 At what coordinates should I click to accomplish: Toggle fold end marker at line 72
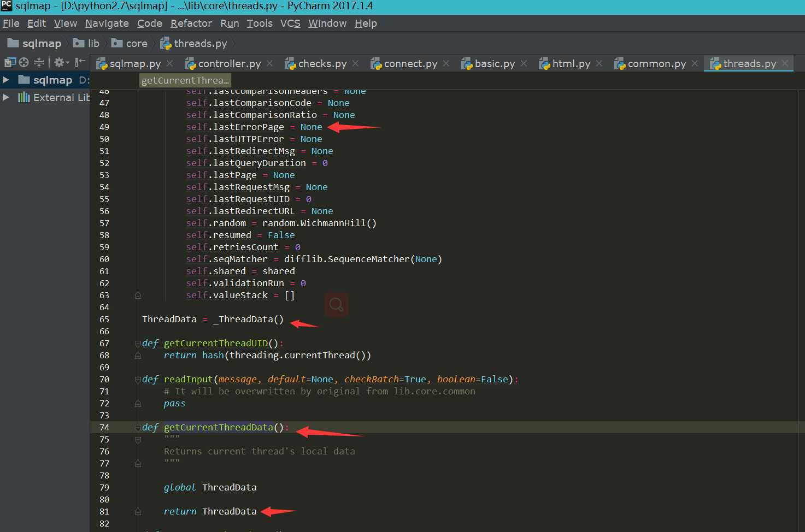click(x=138, y=404)
